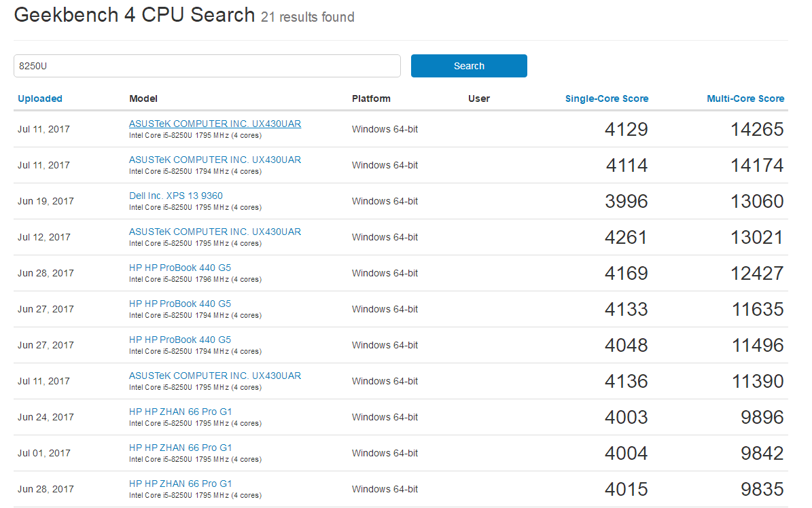Sort by Multi-Core Score header
Screen dimensions: 812x508
[745, 98]
